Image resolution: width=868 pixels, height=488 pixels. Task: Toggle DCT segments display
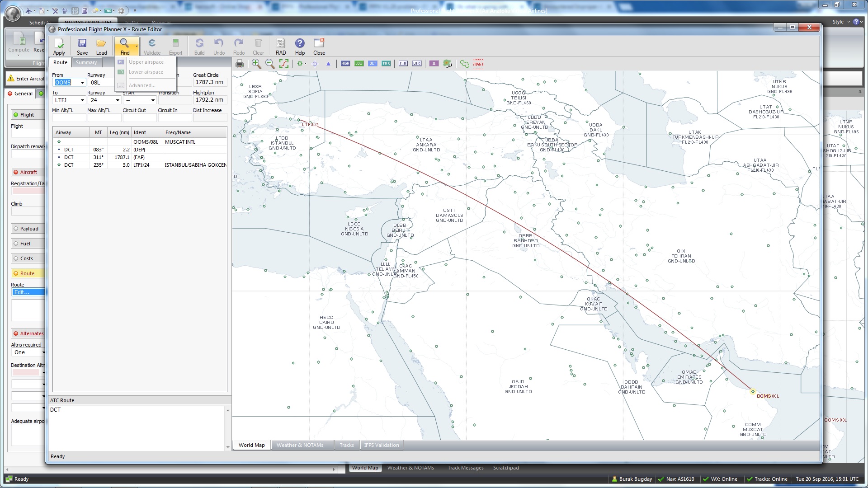(x=373, y=64)
